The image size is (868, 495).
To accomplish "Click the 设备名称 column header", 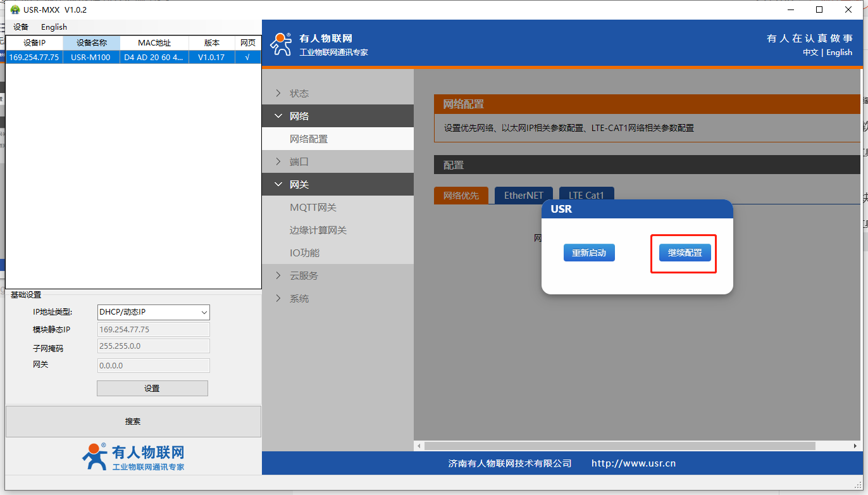I will pyautogui.click(x=92, y=43).
